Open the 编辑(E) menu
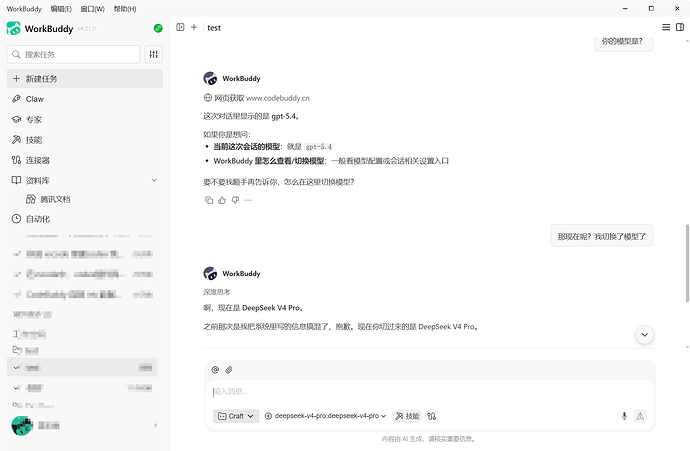Viewport: 690px width, 451px height. click(61, 9)
